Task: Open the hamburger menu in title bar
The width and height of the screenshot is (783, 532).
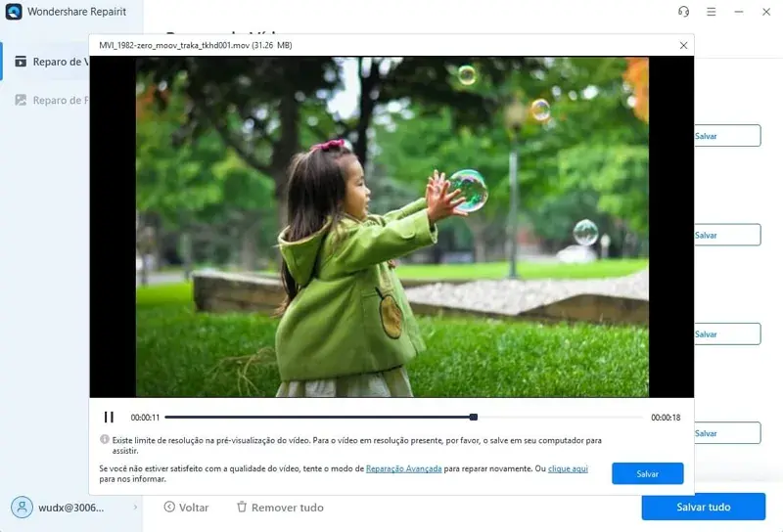Action: (x=712, y=12)
